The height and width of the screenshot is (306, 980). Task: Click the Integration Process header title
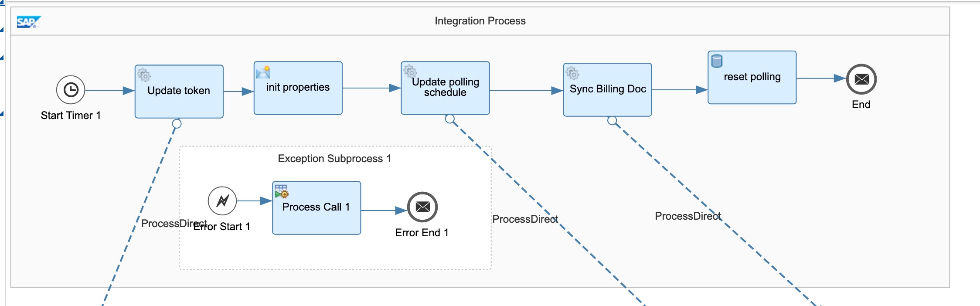[480, 21]
